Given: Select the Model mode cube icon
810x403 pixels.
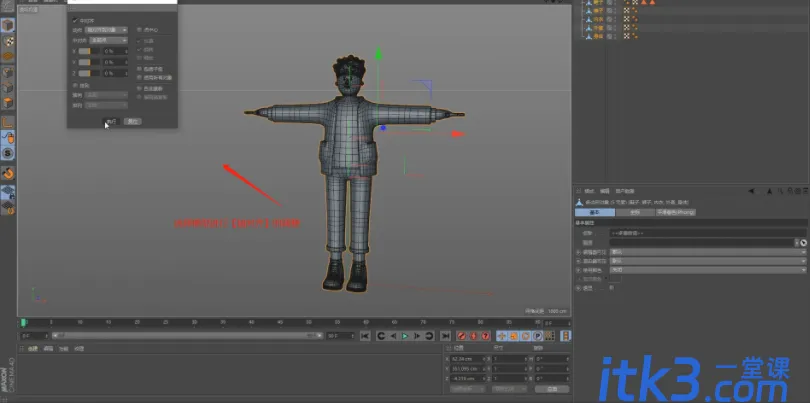Looking at the screenshot, I should point(8,25).
